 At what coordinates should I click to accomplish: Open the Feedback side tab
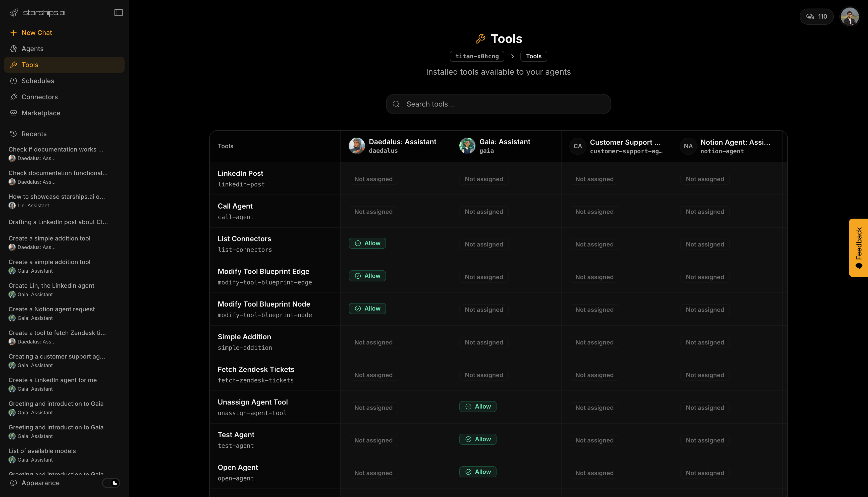click(x=858, y=247)
